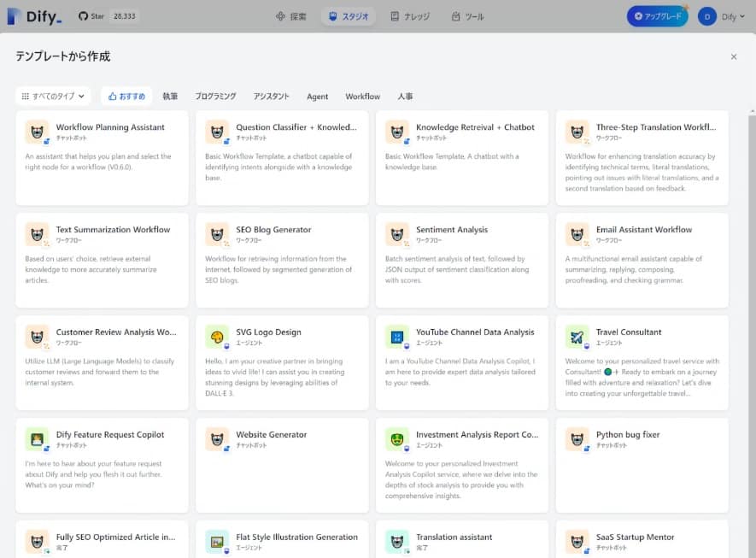The width and height of the screenshot is (756, 558).
Task: Open the ツール navigation item
Action: coord(467,16)
